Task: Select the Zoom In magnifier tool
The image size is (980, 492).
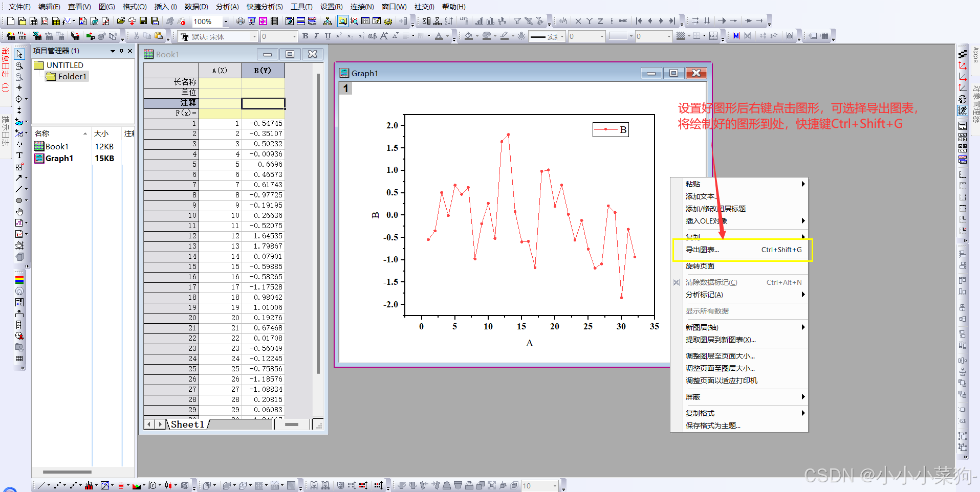Action: [19, 65]
